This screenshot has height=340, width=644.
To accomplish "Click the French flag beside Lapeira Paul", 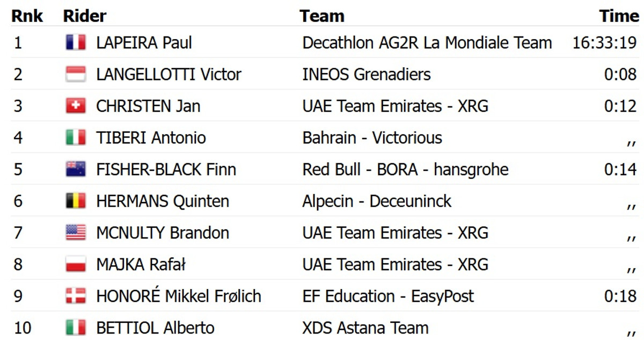I will (76, 43).
